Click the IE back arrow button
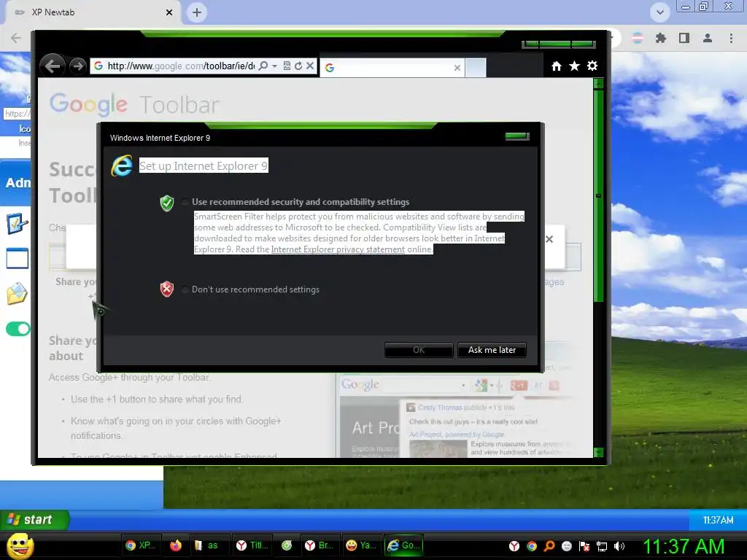The width and height of the screenshot is (747, 560). [53, 66]
